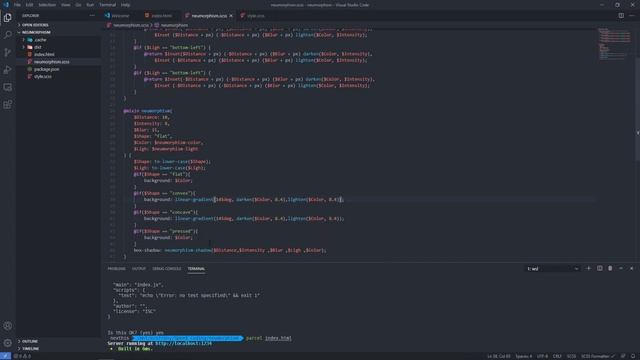Switch to the Welcome tab

pos(120,16)
